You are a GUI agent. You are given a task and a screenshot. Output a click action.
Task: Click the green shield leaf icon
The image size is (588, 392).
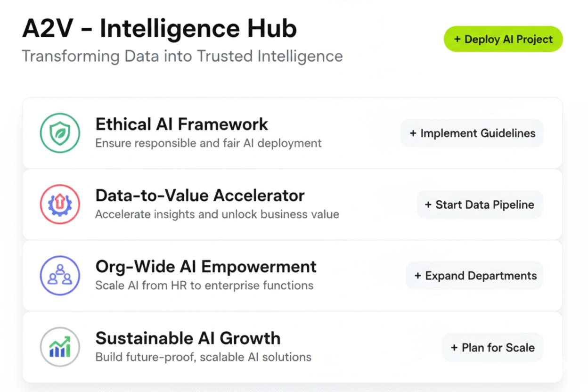point(60,133)
